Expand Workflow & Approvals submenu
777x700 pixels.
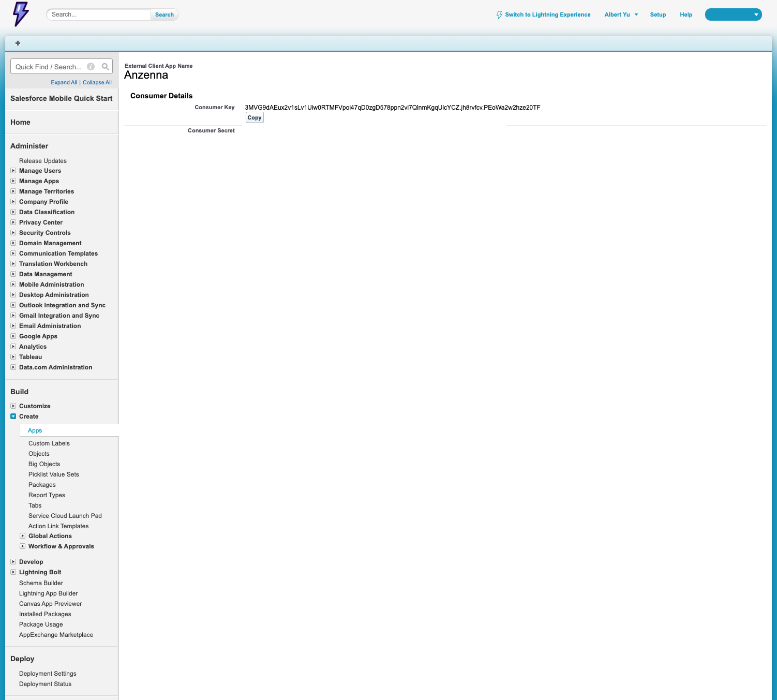(23, 546)
